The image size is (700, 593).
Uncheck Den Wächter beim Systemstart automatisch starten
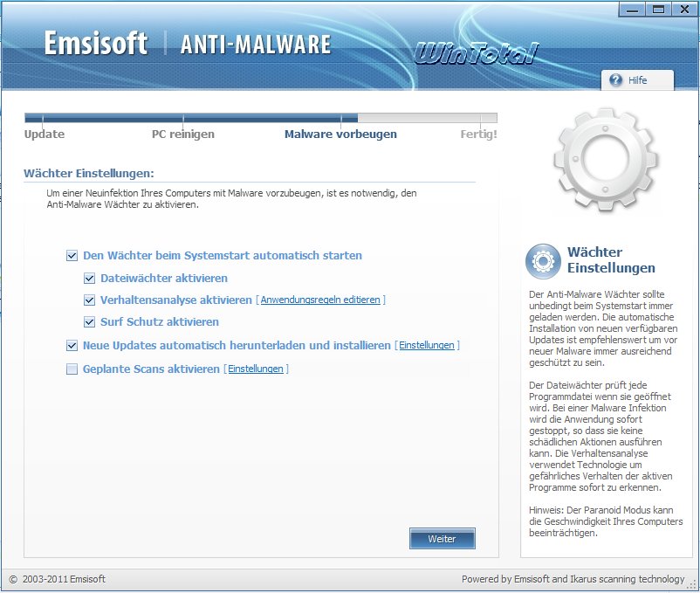click(x=72, y=256)
